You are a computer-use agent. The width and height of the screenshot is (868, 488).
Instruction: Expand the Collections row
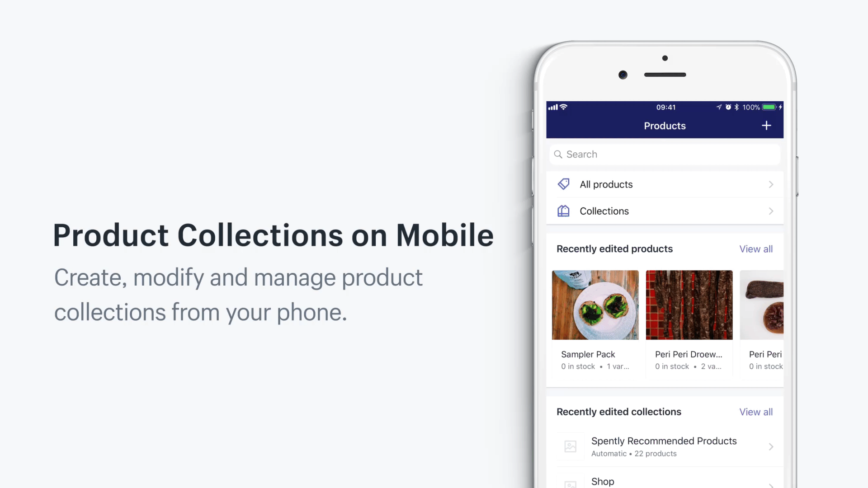pos(664,211)
